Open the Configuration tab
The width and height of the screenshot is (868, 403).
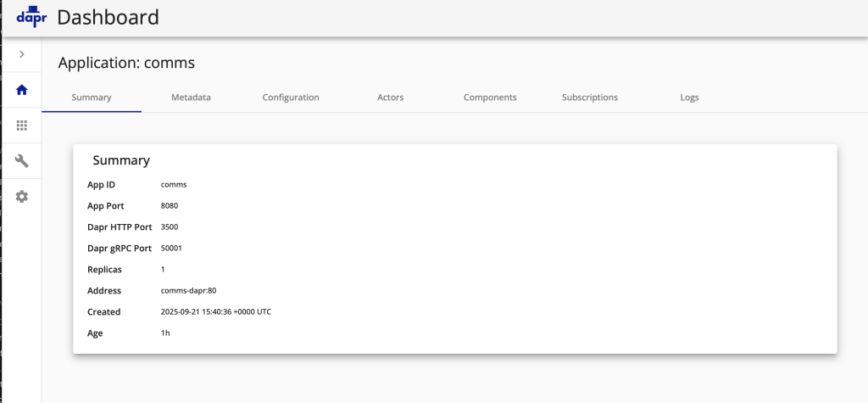click(x=291, y=98)
